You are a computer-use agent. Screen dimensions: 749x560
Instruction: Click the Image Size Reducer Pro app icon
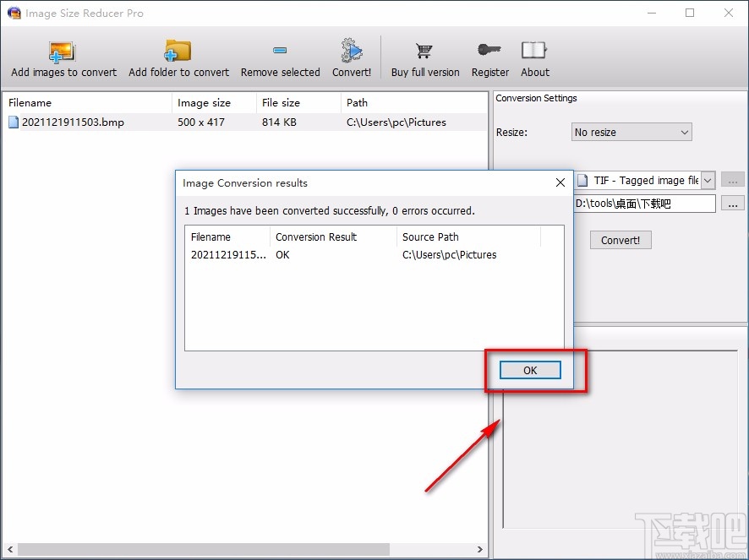[14, 13]
